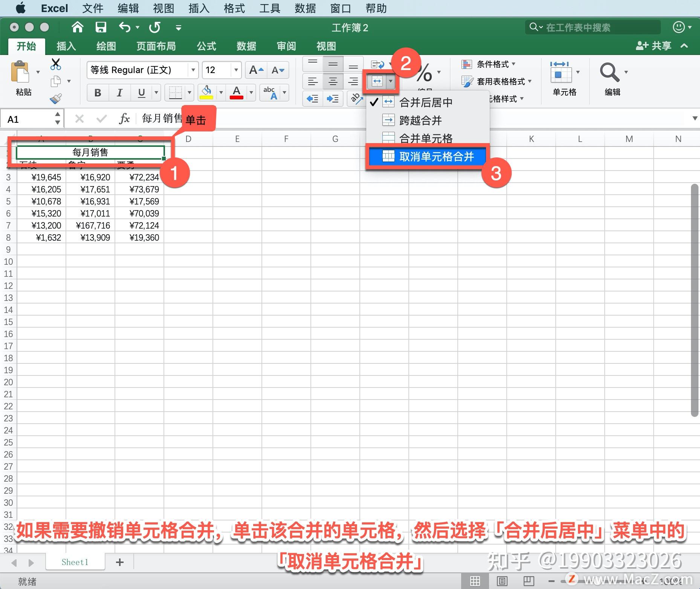Screen dimensions: 700x589
Task: Decrease font size with the A-down button
Action: coord(278,70)
